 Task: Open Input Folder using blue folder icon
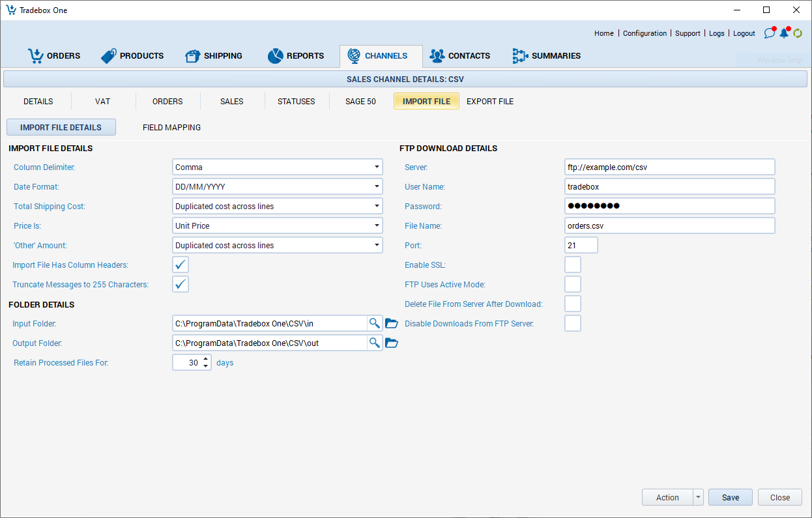coord(392,323)
